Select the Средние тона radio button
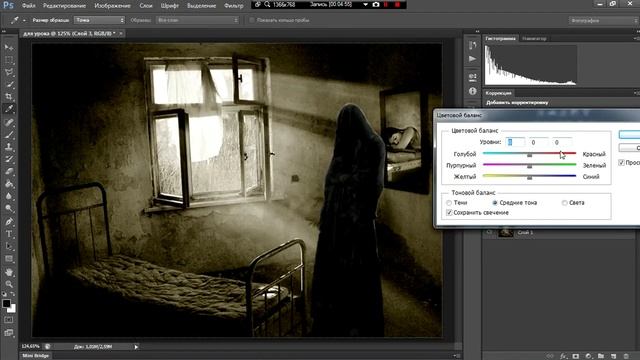The height and width of the screenshot is (360, 640). pyautogui.click(x=495, y=203)
